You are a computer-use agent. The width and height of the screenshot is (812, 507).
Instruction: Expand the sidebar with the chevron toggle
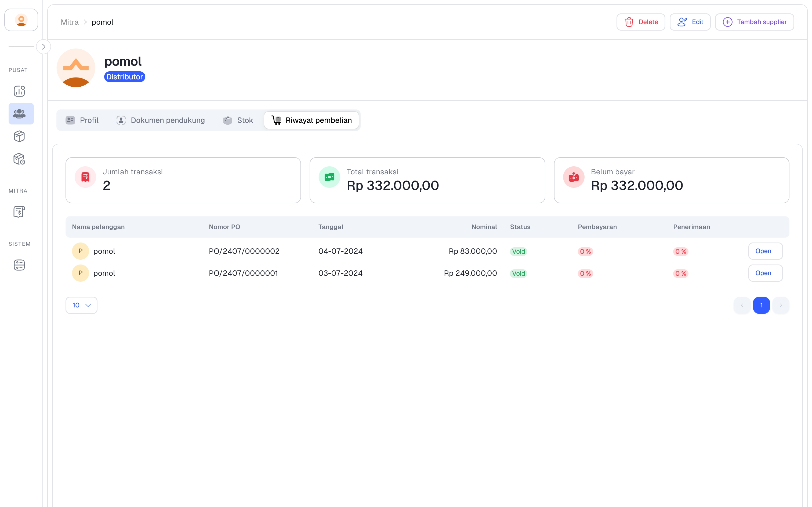tap(43, 47)
